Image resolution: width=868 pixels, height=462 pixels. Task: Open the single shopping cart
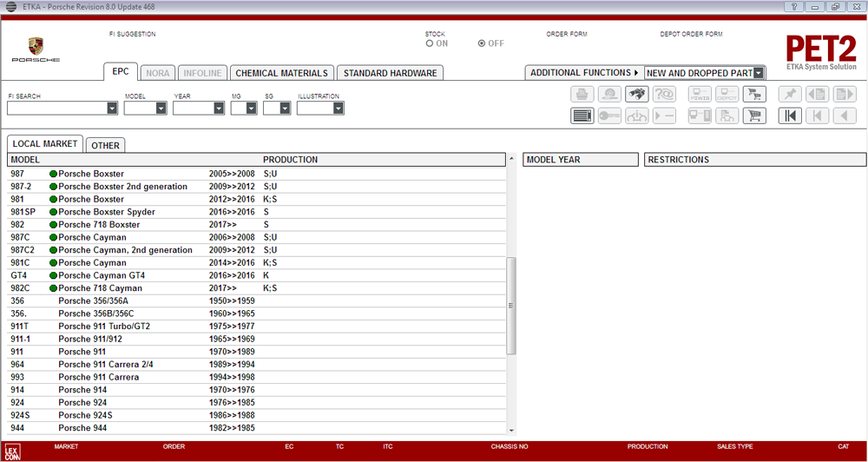(x=754, y=115)
